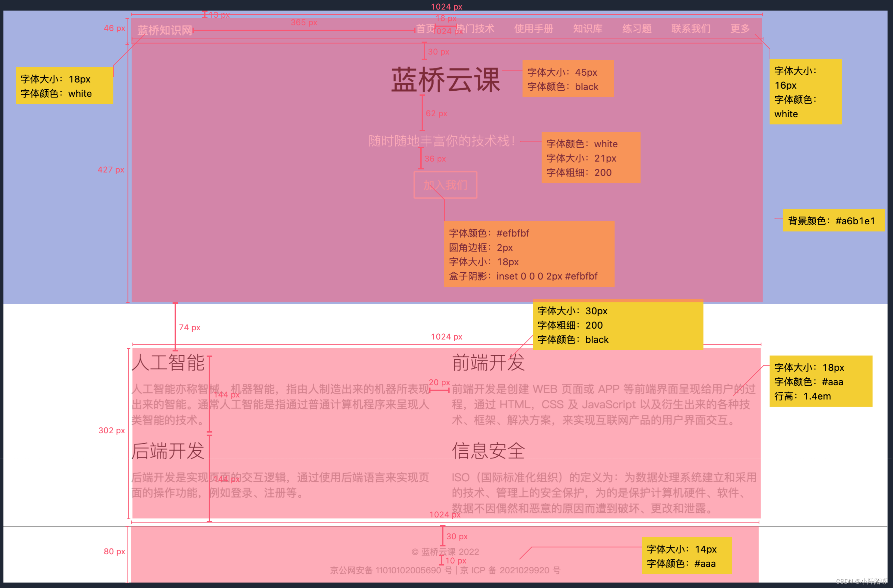Select the 使用手册 navigation item
This screenshot has height=588, width=893.
tap(533, 29)
